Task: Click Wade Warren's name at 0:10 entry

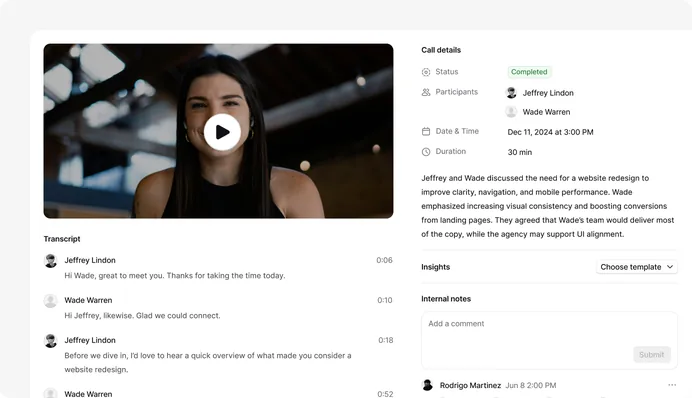Action: click(x=88, y=300)
